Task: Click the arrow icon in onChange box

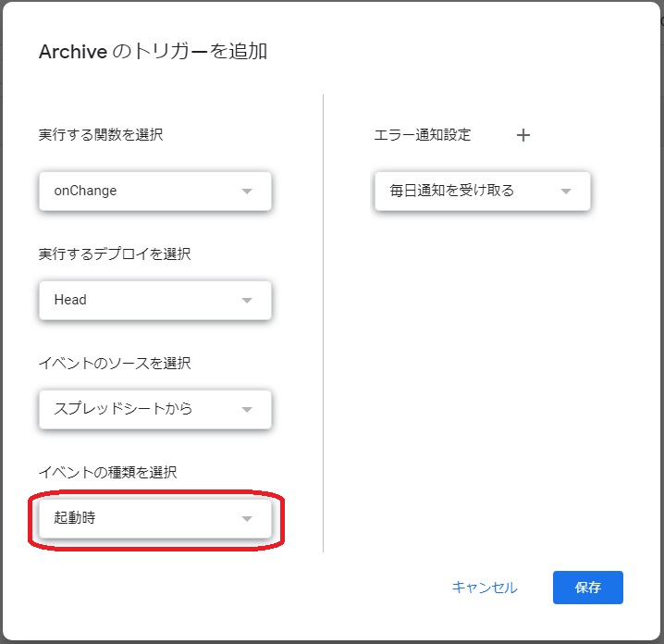Action: 247,192
